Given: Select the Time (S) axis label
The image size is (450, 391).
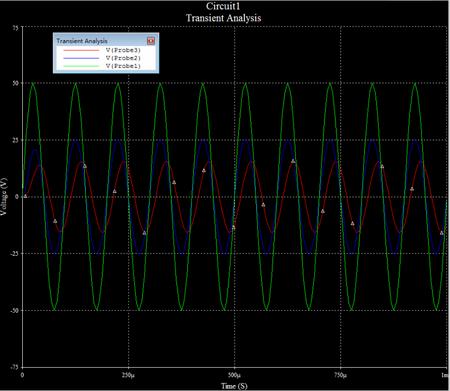Looking at the screenshot, I should click(234, 386).
